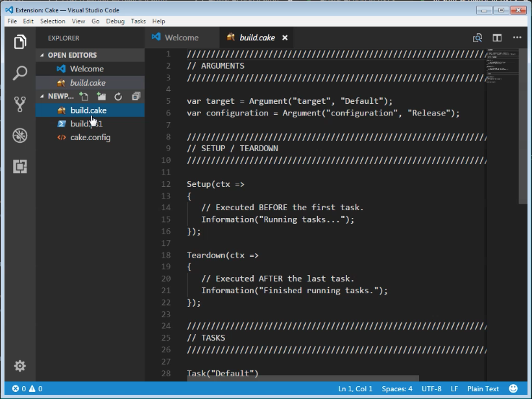Click the "Setup(ctx =>" line

215,184
